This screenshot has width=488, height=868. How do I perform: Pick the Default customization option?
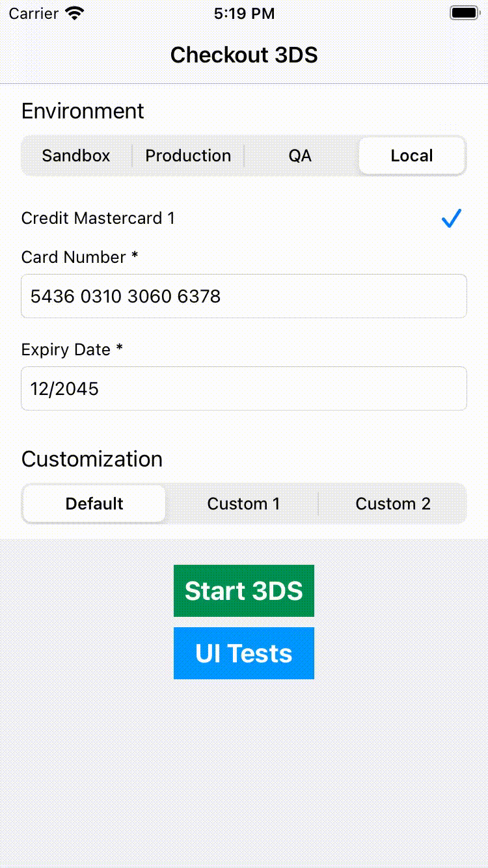tap(94, 504)
